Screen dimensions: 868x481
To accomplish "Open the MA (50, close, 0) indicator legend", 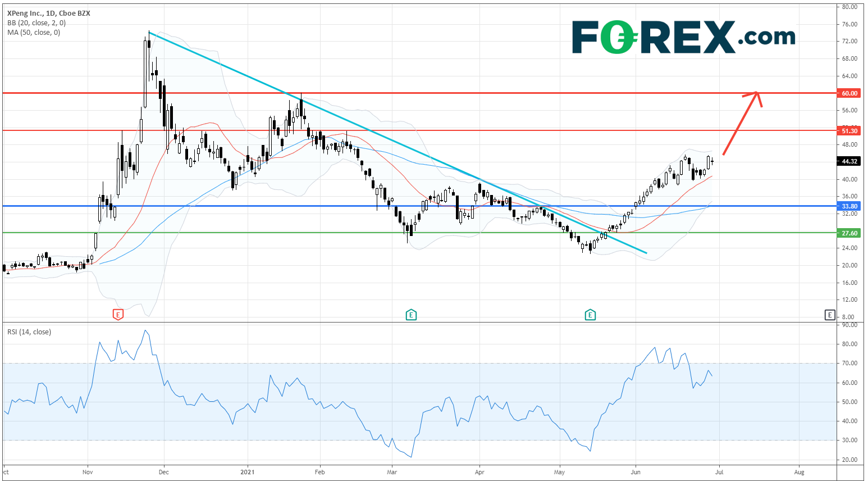I will [34, 33].
